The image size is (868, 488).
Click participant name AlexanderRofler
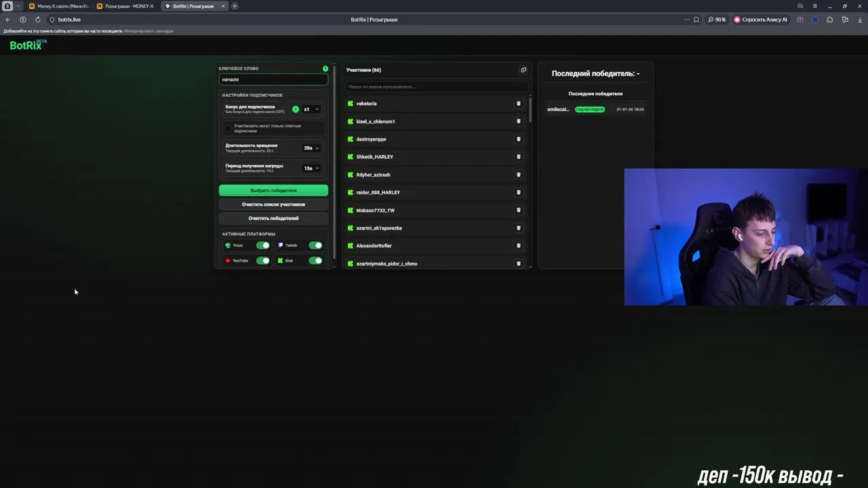[x=374, y=245]
